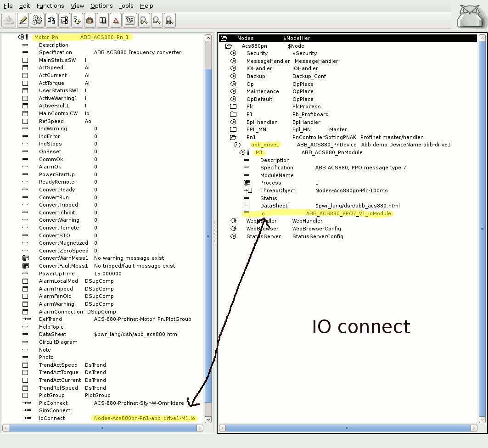Click the copy objects toolbar icon
This screenshot has width=488, height=448.
51,21
